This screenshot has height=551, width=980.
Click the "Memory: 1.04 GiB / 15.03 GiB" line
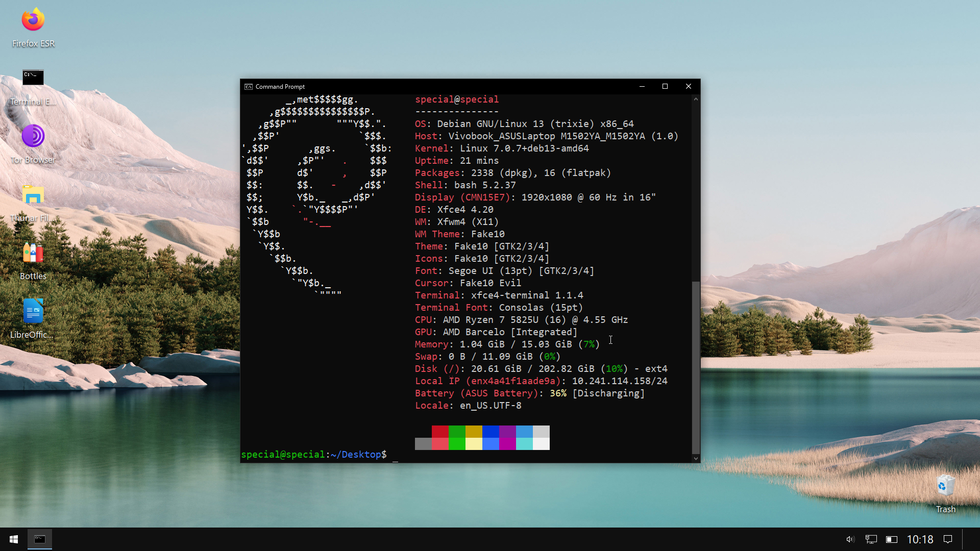[x=507, y=344]
